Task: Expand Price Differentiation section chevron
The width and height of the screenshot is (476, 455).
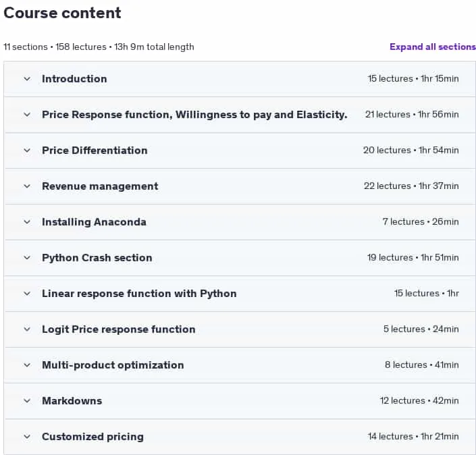Action: (x=27, y=151)
